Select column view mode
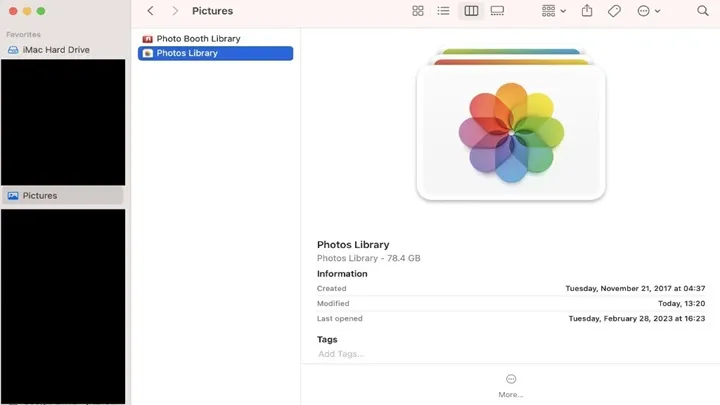Viewport: 720px width, 405px height. click(471, 11)
